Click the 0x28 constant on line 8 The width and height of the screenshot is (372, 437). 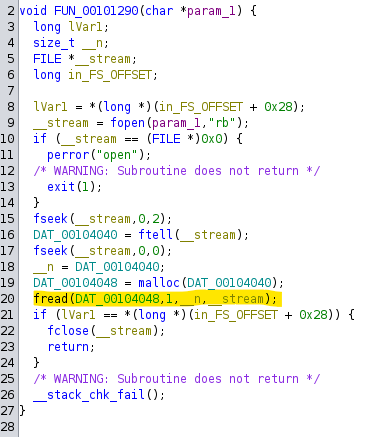tap(278, 107)
